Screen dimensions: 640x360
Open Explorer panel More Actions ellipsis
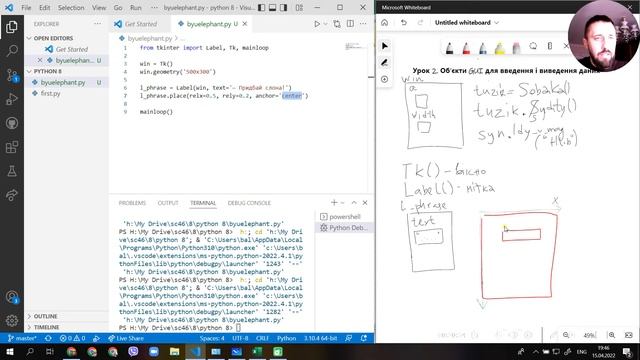(97, 24)
